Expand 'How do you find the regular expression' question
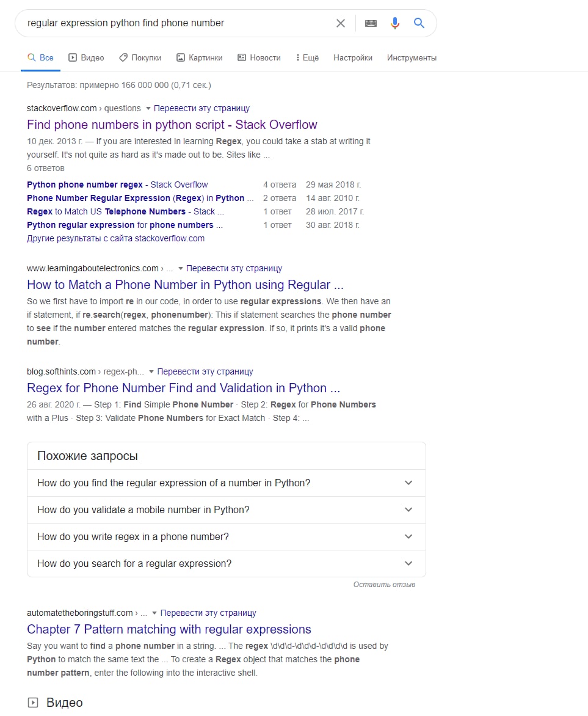Screen dimensions: 588x716 tap(227, 483)
